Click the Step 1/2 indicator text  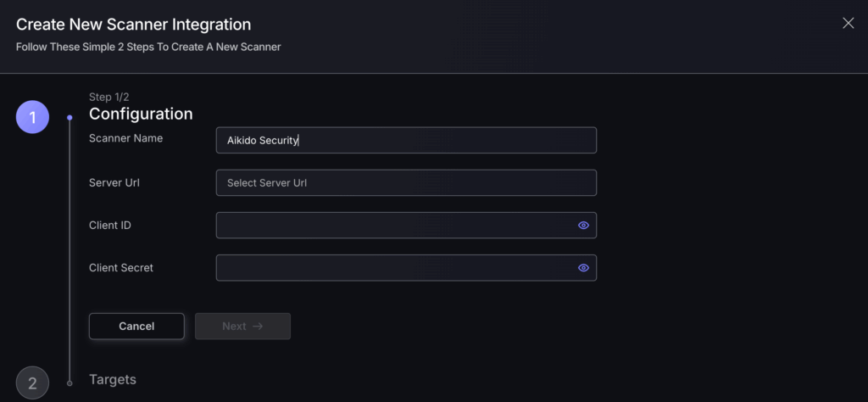[109, 97]
